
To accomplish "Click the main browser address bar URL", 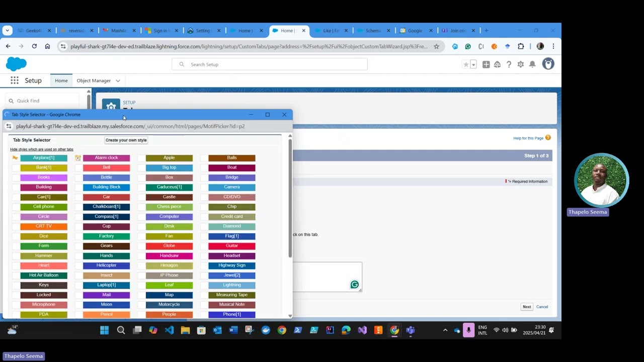I will click(249, 46).
